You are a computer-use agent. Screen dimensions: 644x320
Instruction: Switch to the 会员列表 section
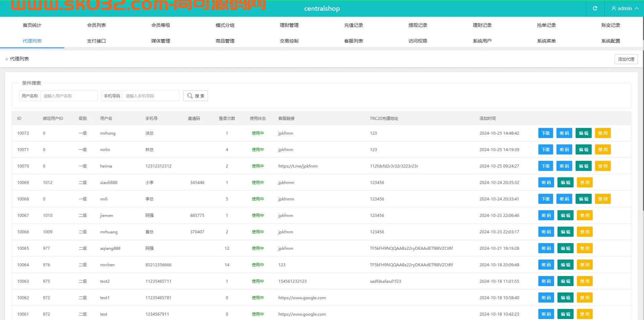pyautogui.click(x=96, y=25)
